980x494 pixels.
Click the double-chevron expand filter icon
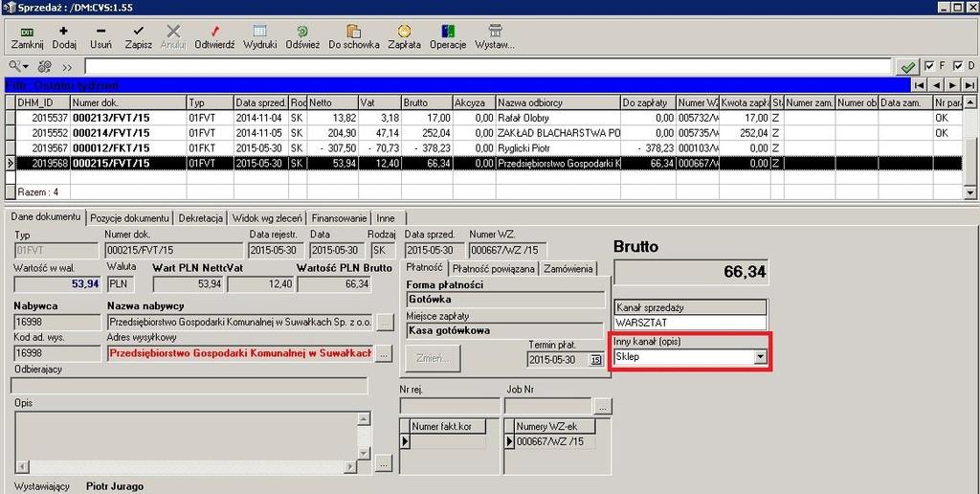tap(67, 67)
